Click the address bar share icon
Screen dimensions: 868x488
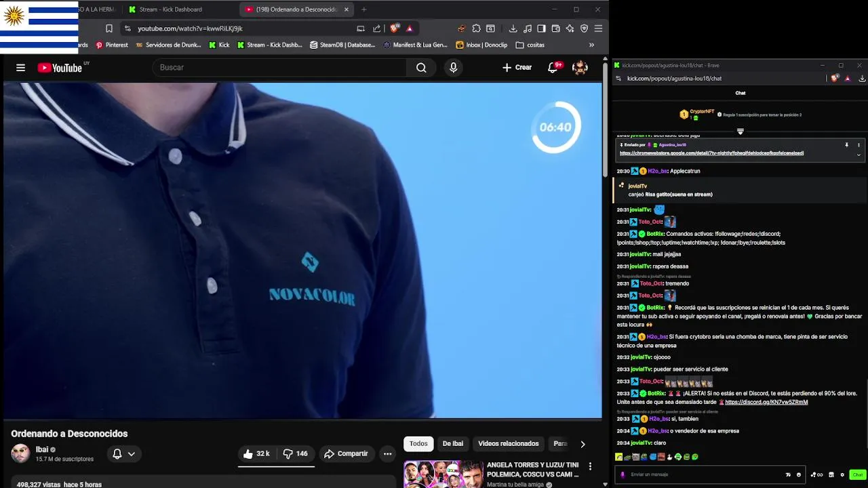click(x=377, y=28)
